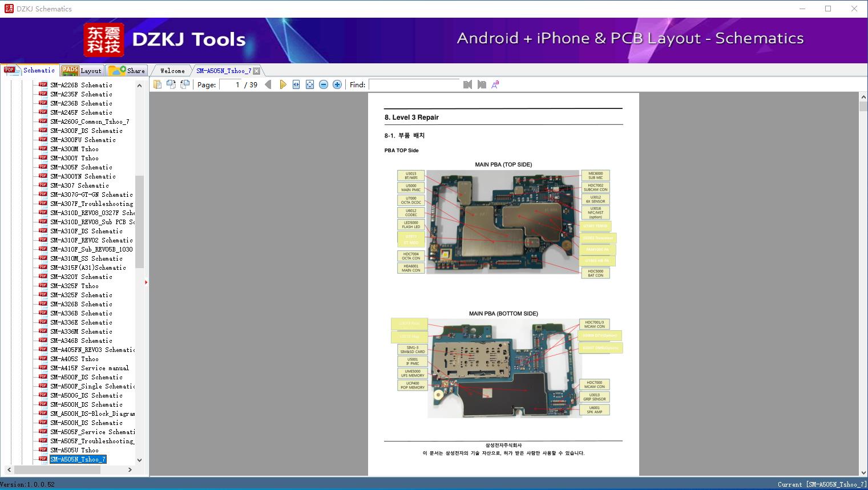Open the Welcome tab
The height and width of the screenshot is (490, 868).
[x=172, y=71]
